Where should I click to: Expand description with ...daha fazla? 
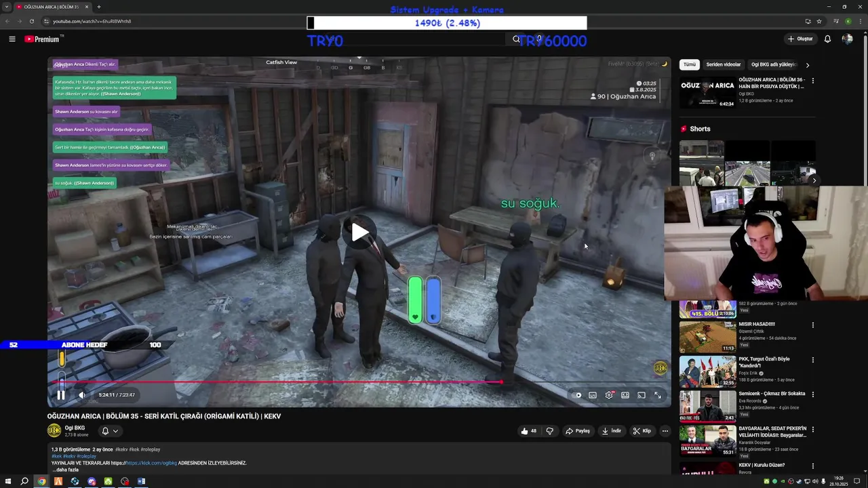[x=65, y=470]
